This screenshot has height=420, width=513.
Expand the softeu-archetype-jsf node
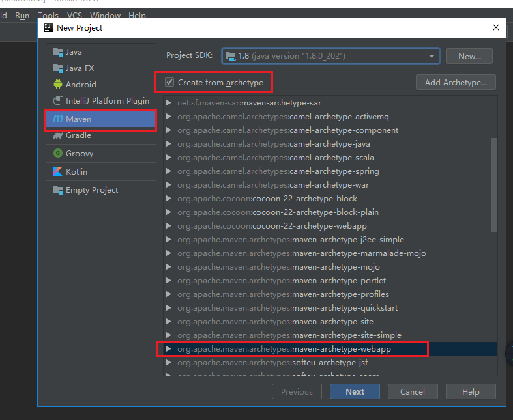tap(168, 363)
